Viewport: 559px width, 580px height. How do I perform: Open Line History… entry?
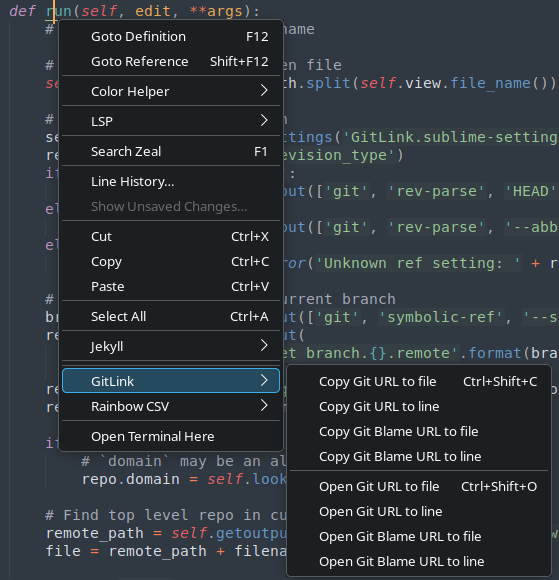point(171,182)
